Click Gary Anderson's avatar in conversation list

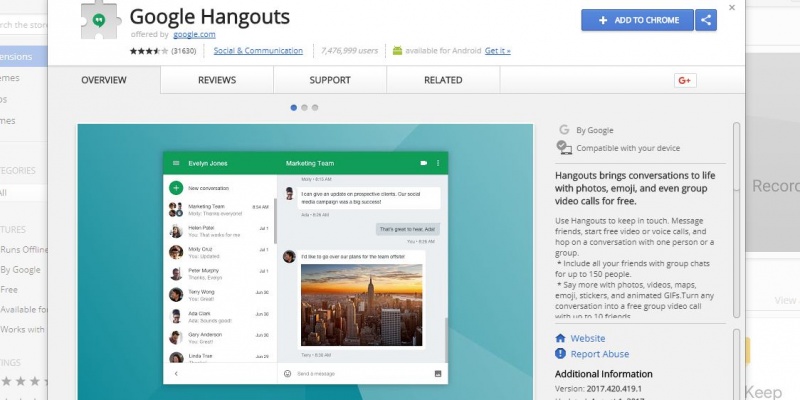[176, 338]
